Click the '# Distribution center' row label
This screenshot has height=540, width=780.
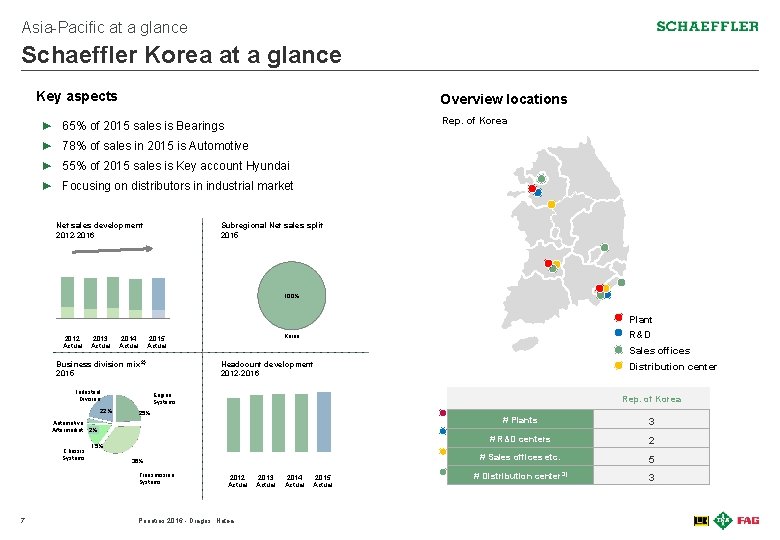[x=520, y=476]
